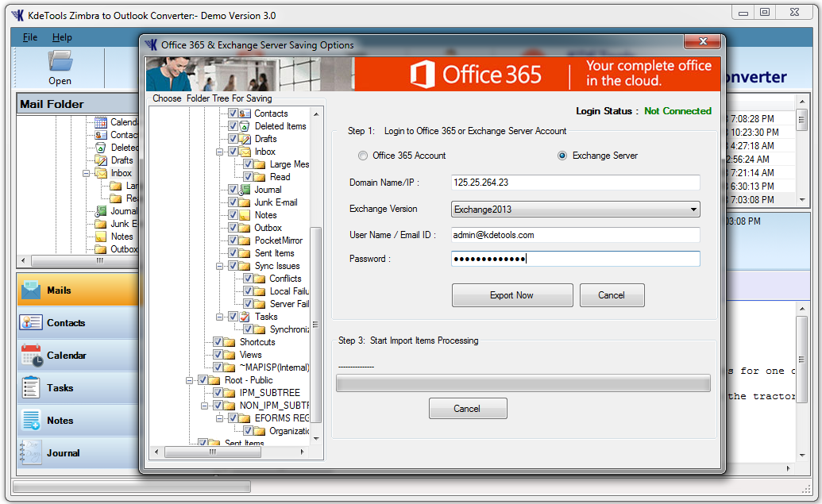Uncheck the PocketMirror checkbox
The width and height of the screenshot is (822, 504).
pos(233,240)
